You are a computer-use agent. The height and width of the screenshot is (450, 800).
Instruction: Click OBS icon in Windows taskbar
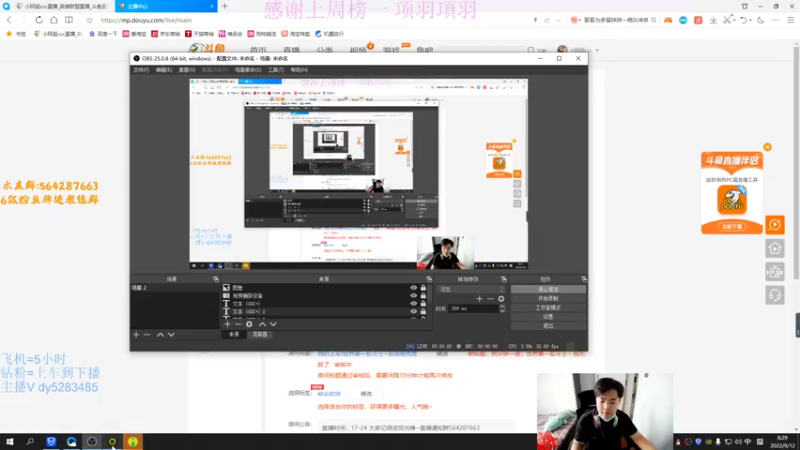point(92,442)
